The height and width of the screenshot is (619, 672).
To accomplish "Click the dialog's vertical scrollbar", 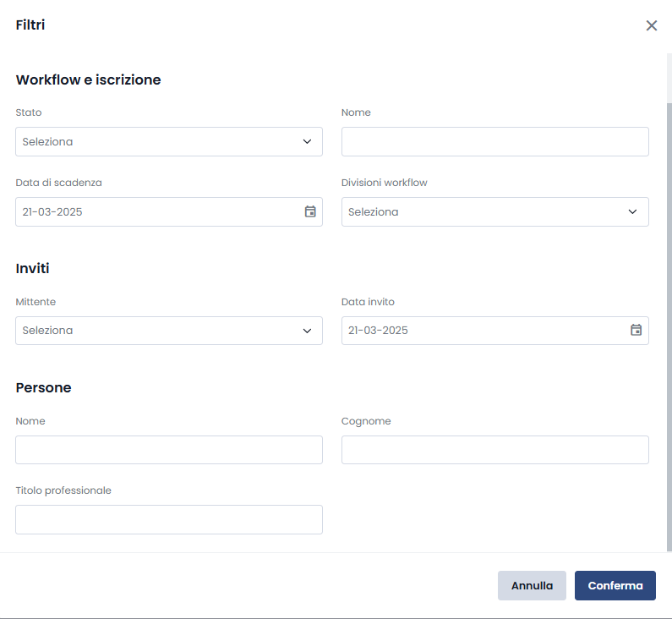I will [x=669, y=326].
